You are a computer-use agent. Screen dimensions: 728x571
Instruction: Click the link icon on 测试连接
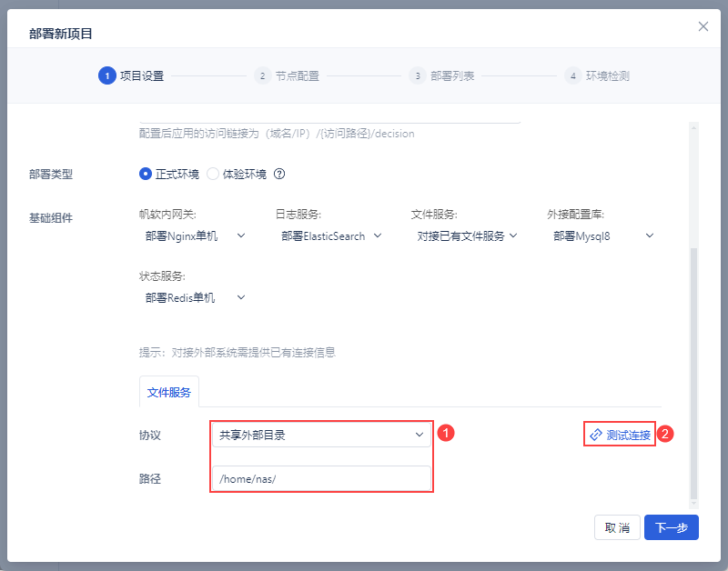[x=596, y=435]
